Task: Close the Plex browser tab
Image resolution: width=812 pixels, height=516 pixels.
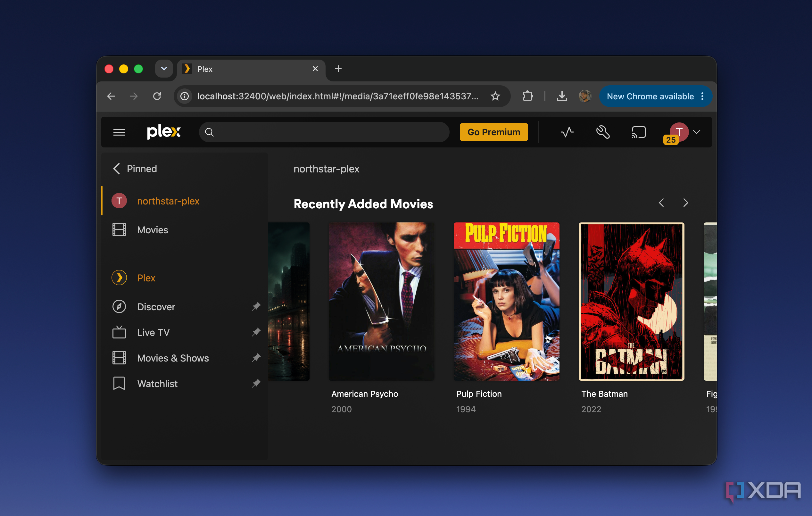Action: (x=315, y=69)
